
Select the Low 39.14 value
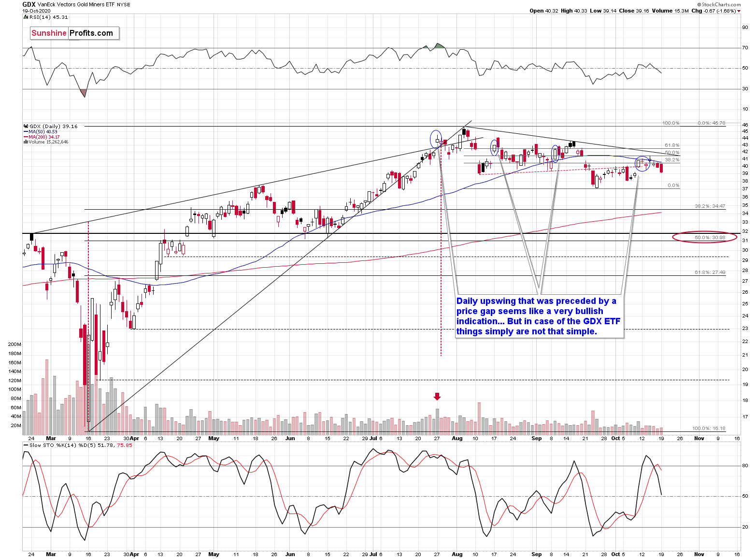(x=603, y=11)
